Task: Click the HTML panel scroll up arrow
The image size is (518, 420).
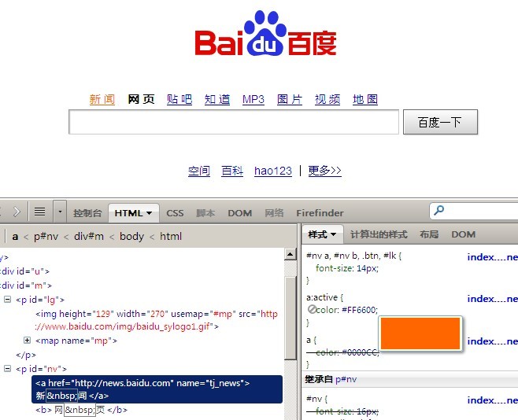Action: 290,254
